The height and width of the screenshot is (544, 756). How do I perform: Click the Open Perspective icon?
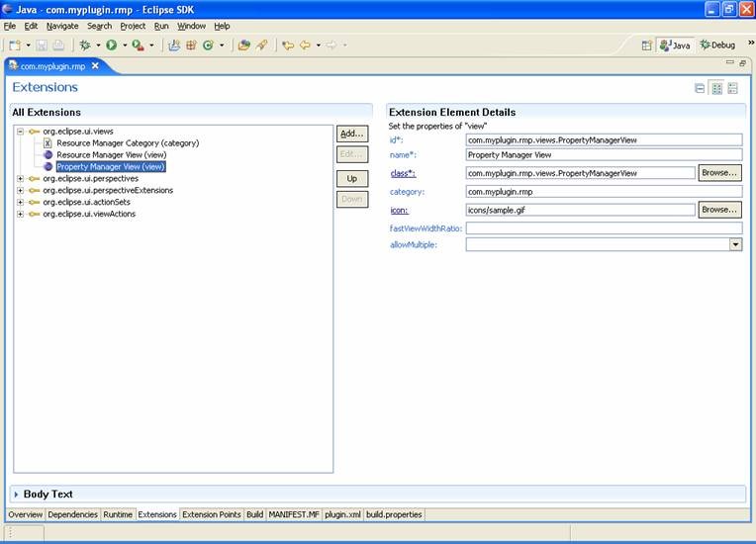[646, 45]
